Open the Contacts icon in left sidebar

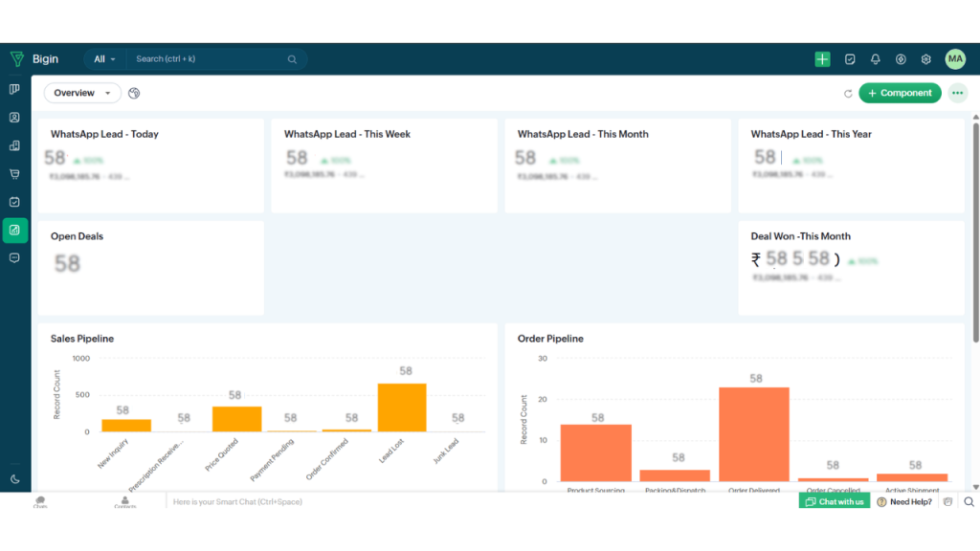tap(14, 118)
